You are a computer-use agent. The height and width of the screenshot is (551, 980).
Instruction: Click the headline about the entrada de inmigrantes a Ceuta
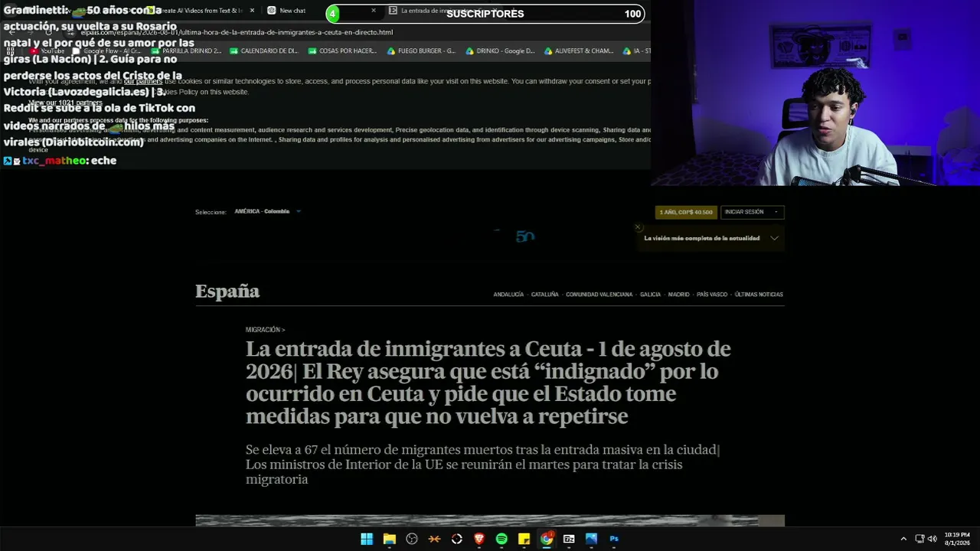(488, 383)
